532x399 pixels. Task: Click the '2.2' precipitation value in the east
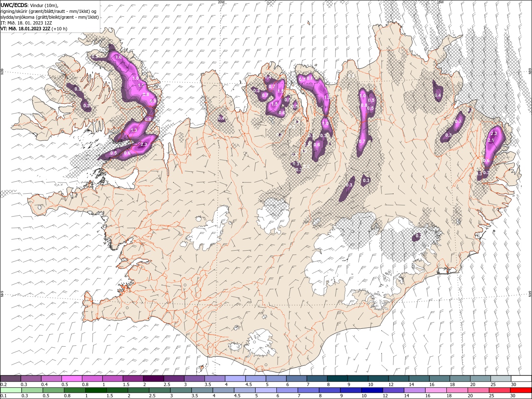pyautogui.click(x=494, y=134)
